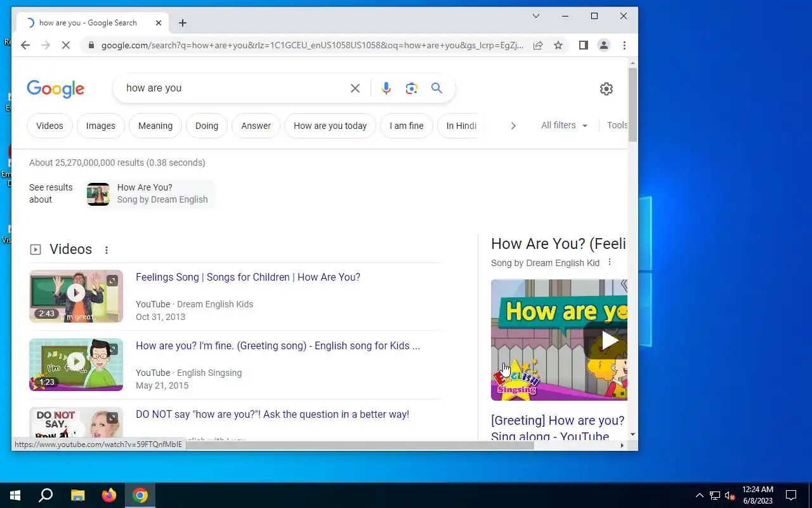
Task: Click the Chrome back arrow
Action: [25, 45]
